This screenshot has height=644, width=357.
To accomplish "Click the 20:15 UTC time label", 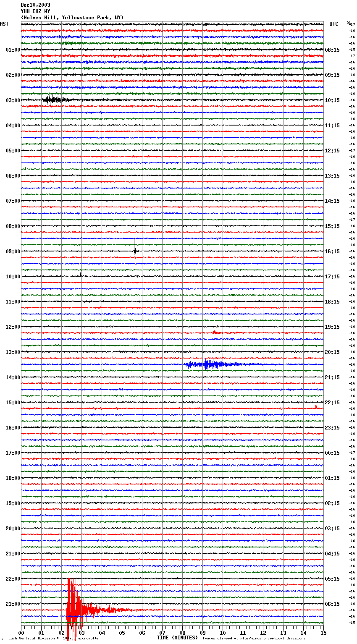I will click(x=332, y=352).
